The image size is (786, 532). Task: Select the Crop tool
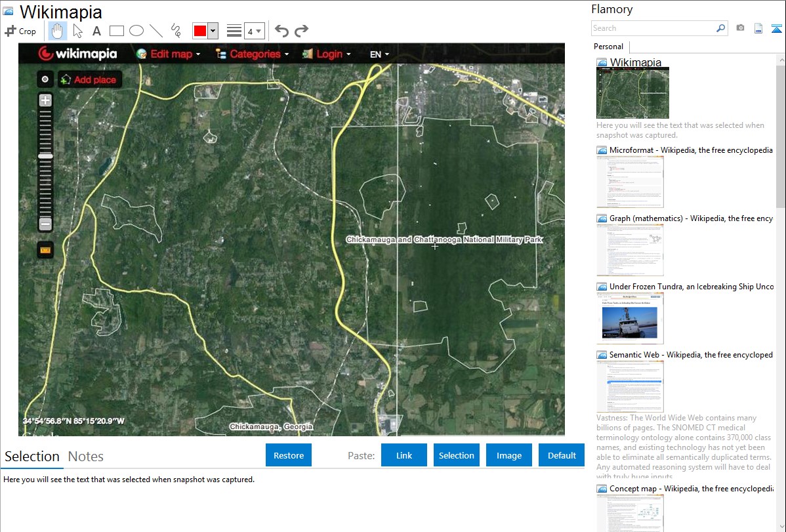pyautogui.click(x=20, y=31)
